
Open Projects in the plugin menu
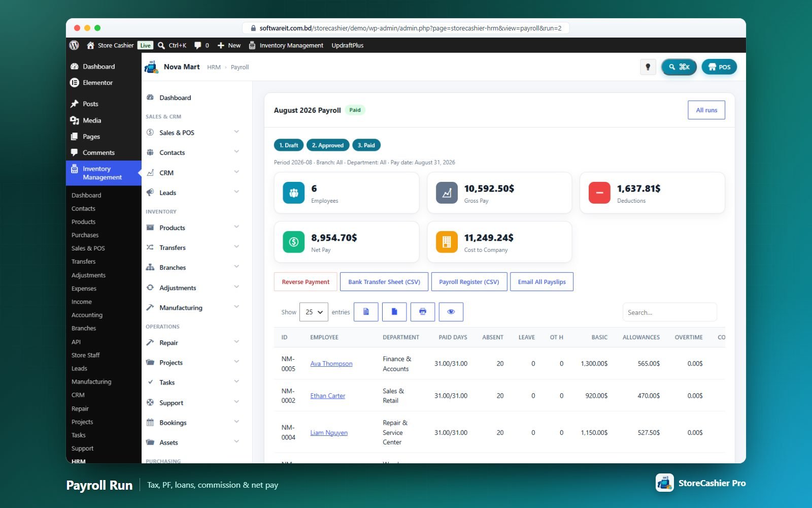pos(171,362)
